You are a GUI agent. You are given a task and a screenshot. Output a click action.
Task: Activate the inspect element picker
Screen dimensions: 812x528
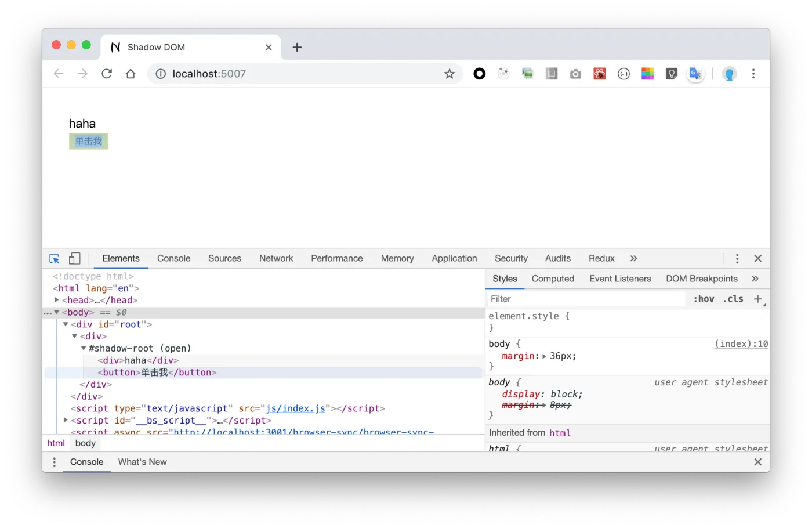[x=55, y=259]
